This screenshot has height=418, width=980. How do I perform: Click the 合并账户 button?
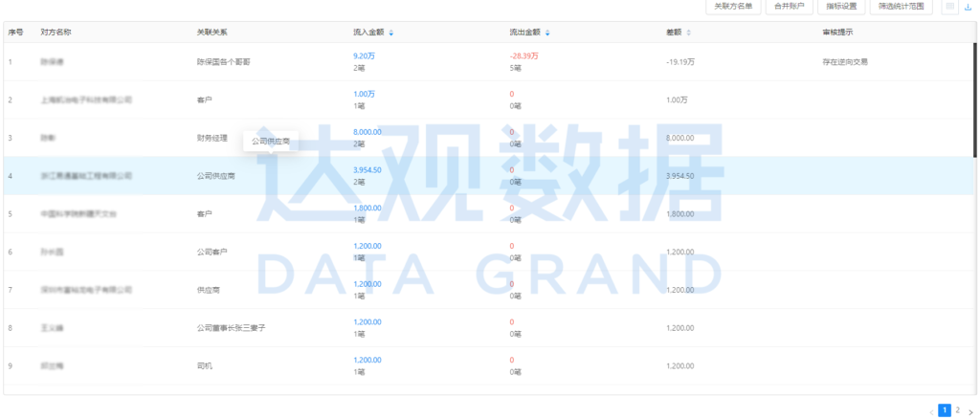tap(787, 7)
